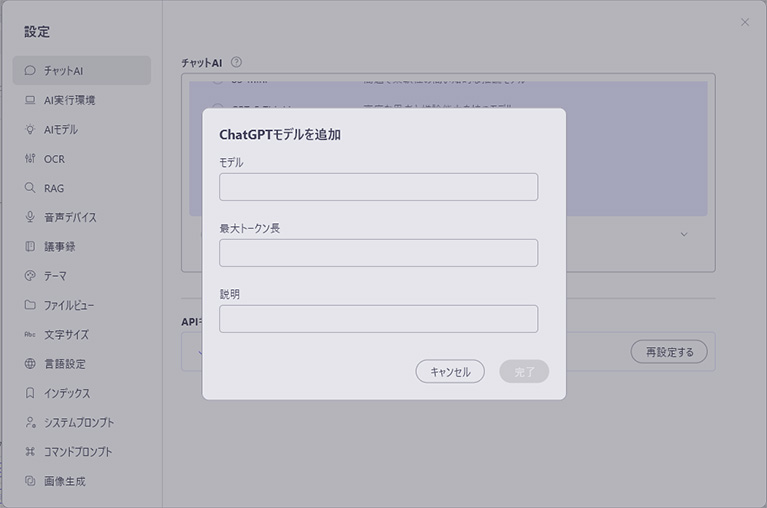Screen dimensions: 767x508
Task: Click the sliders icon beside OCR
Action: click(30, 158)
